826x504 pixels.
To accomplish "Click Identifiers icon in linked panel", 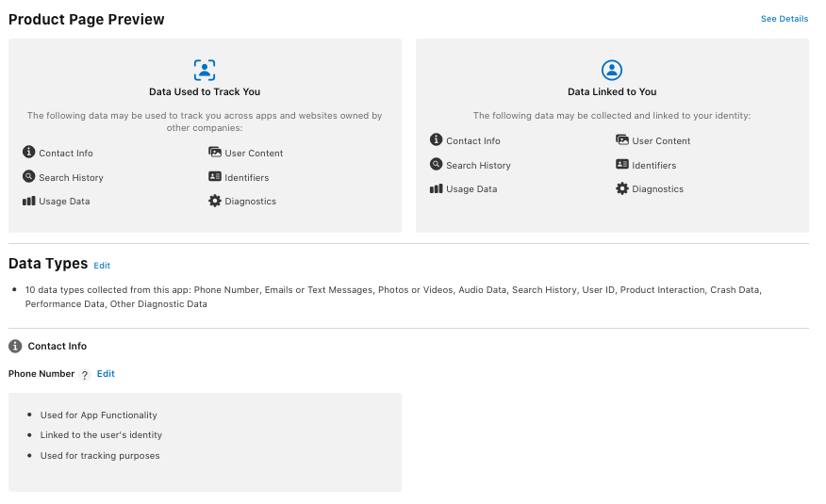I will [622, 164].
